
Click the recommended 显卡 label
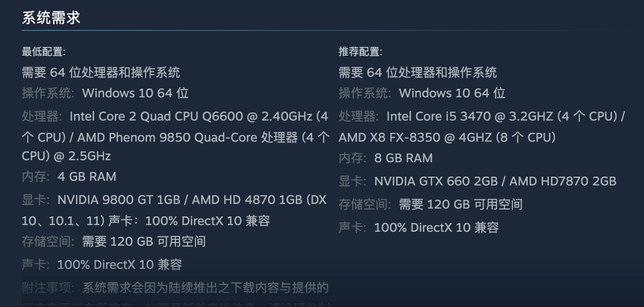[x=352, y=181]
